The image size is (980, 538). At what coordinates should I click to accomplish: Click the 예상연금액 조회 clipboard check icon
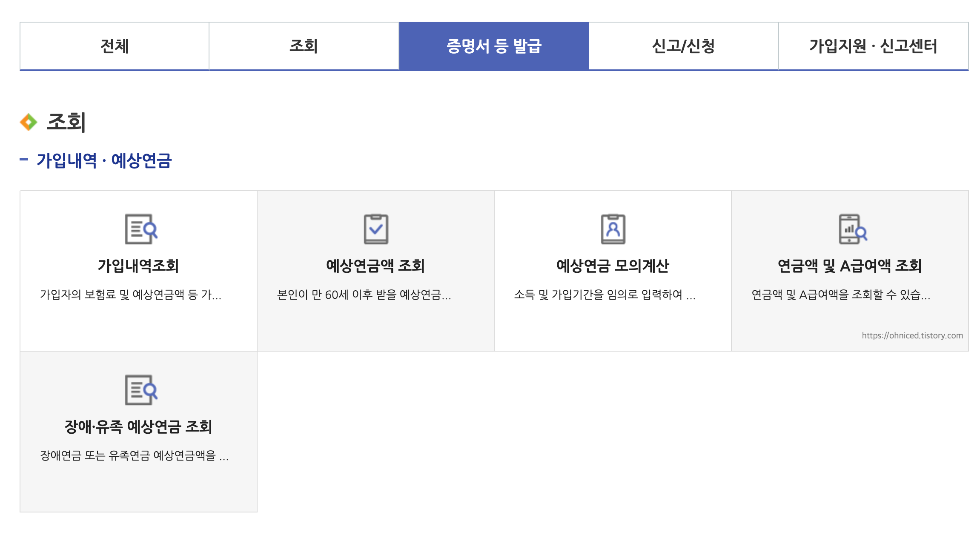375,229
